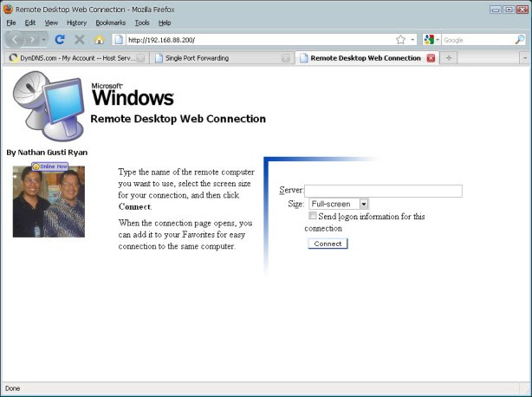Viewport: 532px width, 397px height.
Task: Focus the Google search box
Action: pos(477,40)
